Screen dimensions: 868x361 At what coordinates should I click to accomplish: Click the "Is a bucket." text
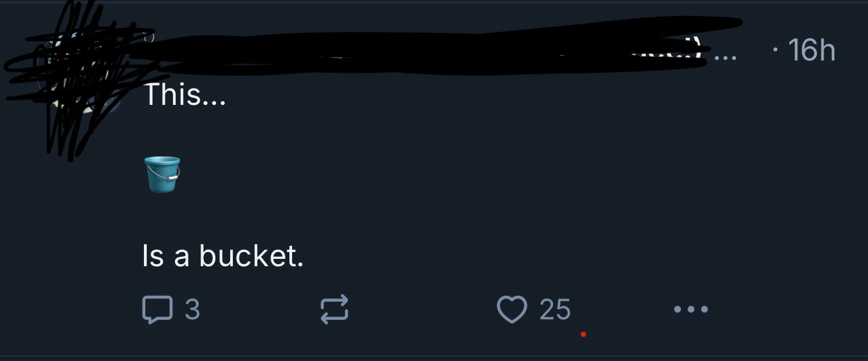[223, 255]
